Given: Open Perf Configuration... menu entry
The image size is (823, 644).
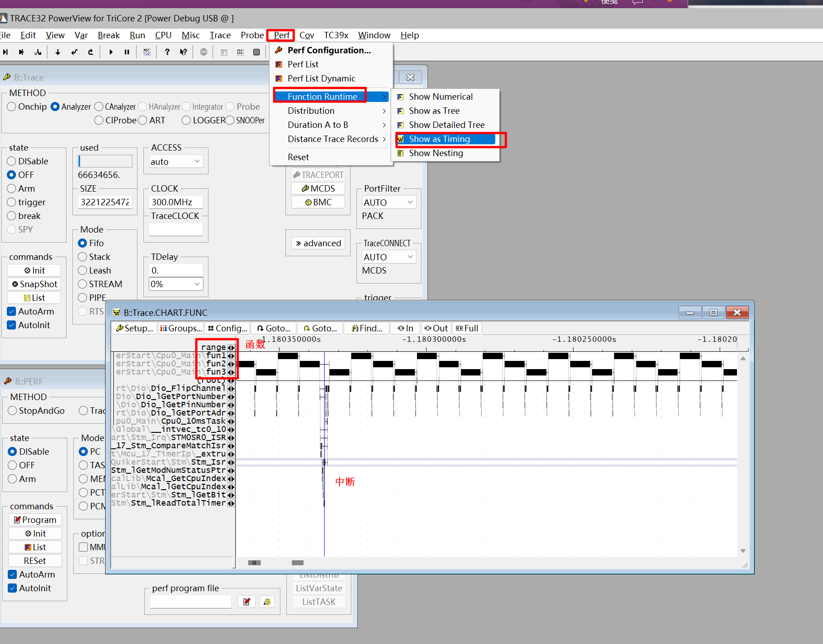Looking at the screenshot, I should (x=330, y=50).
